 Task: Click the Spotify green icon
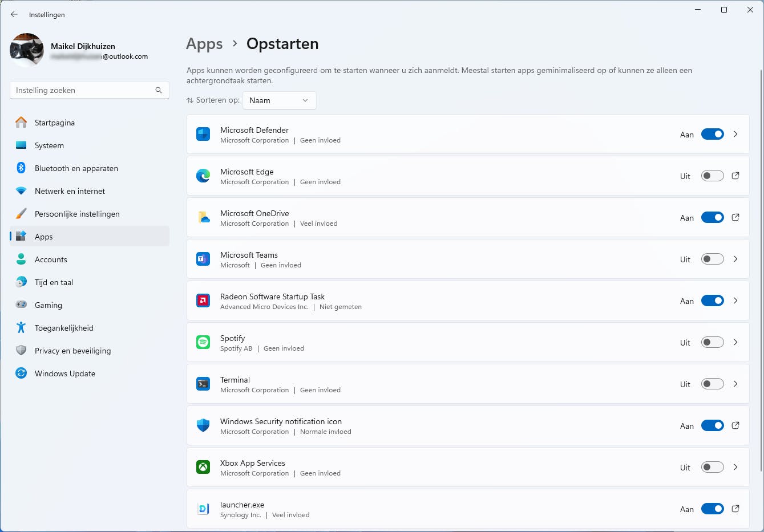203,342
